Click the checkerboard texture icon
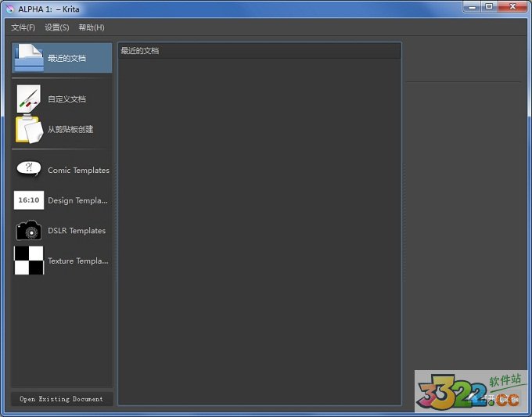 pos(29,261)
